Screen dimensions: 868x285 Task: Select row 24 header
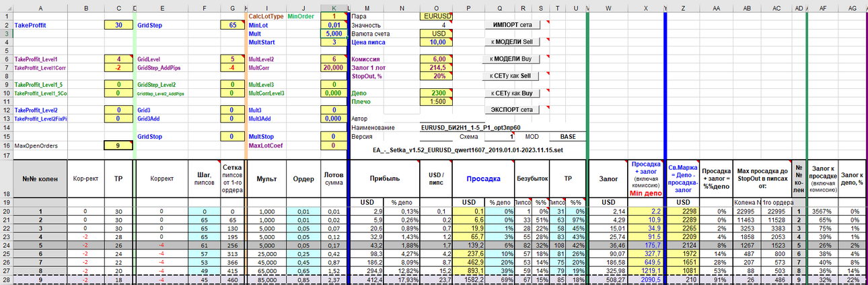pos(6,245)
